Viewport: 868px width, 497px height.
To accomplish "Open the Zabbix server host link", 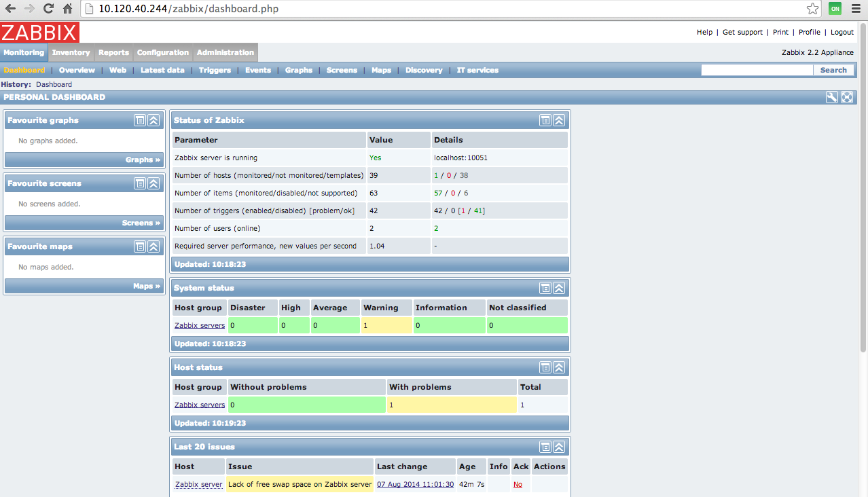I will click(x=198, y=484).
